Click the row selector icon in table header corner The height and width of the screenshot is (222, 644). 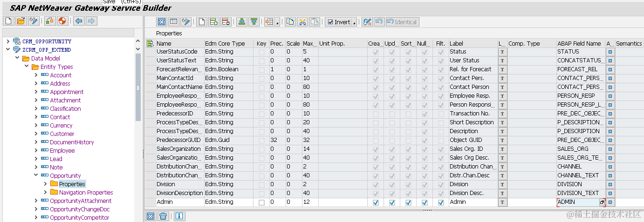(150, 43)
